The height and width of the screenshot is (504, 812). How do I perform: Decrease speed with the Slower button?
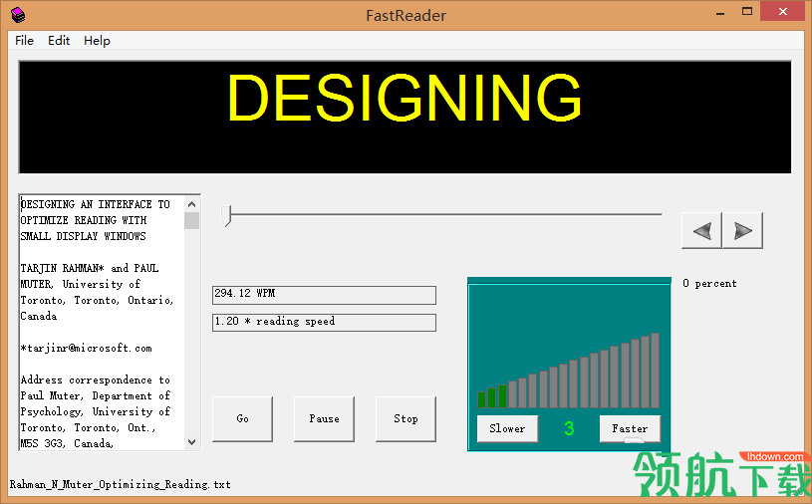point(507,428)
